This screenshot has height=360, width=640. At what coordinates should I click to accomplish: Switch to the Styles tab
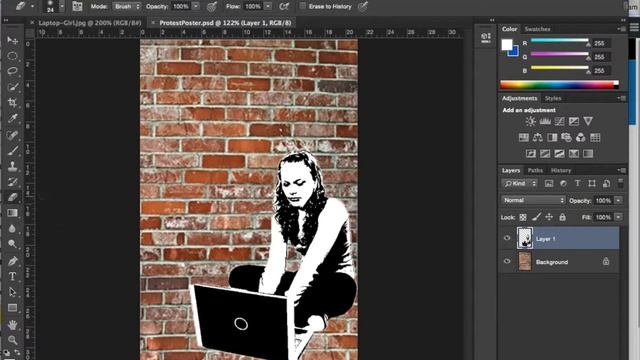[553, 98]
